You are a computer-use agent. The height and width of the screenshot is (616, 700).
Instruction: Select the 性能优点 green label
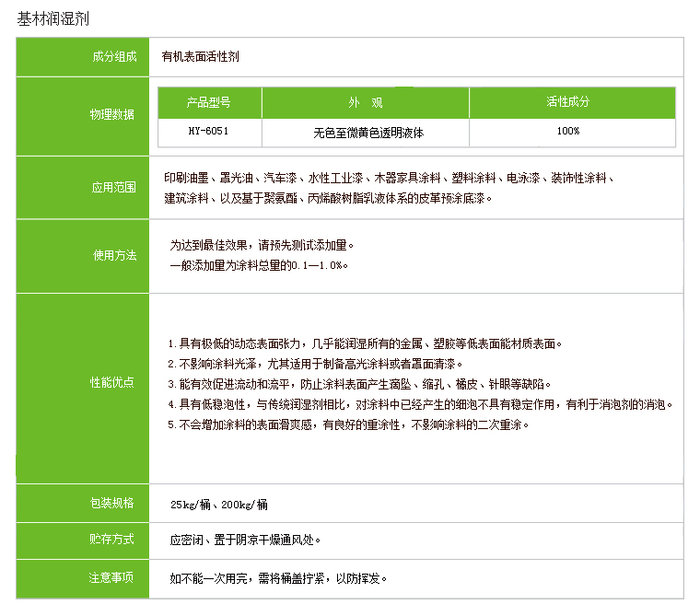[x=113, y=383]
